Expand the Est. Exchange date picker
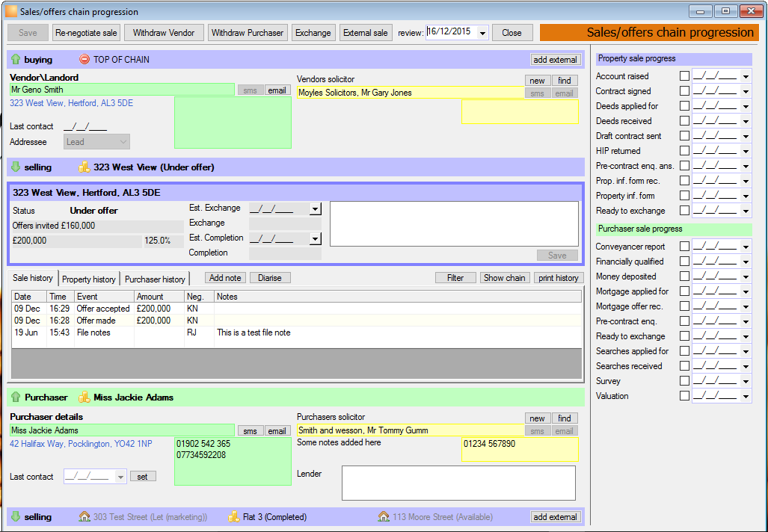This screenshot has width=768, height=532. coord(315,209)
